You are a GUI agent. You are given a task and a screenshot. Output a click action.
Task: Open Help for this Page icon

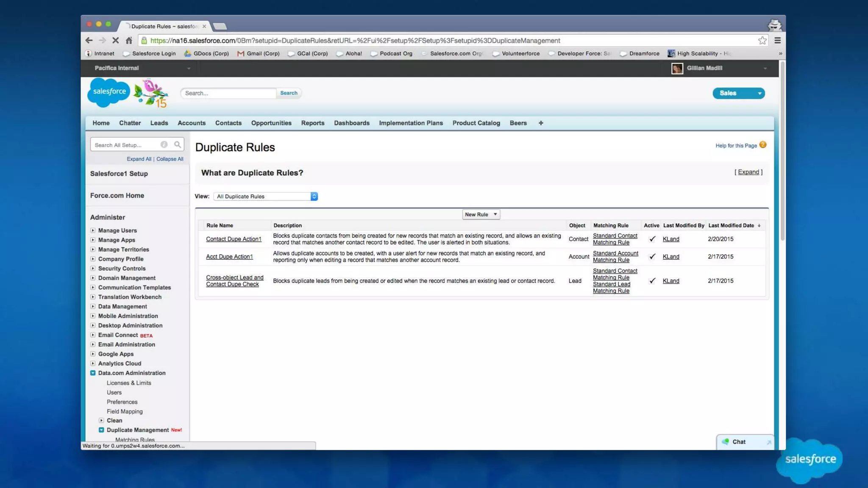click(x=763, y=145)
